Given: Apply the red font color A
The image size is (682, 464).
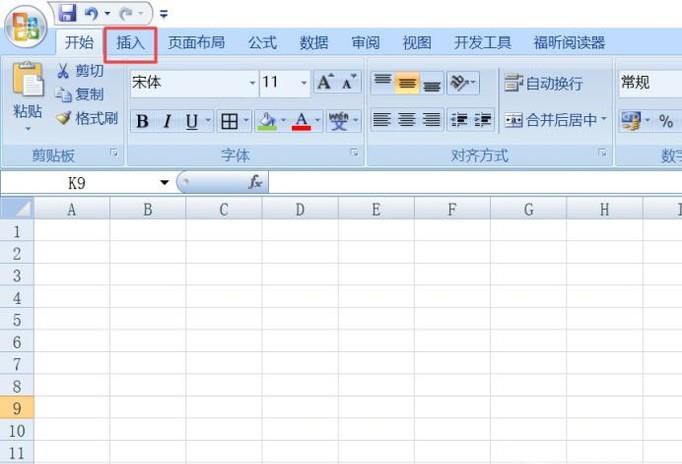Looking at the screenshot, I should tap(301, 121).
